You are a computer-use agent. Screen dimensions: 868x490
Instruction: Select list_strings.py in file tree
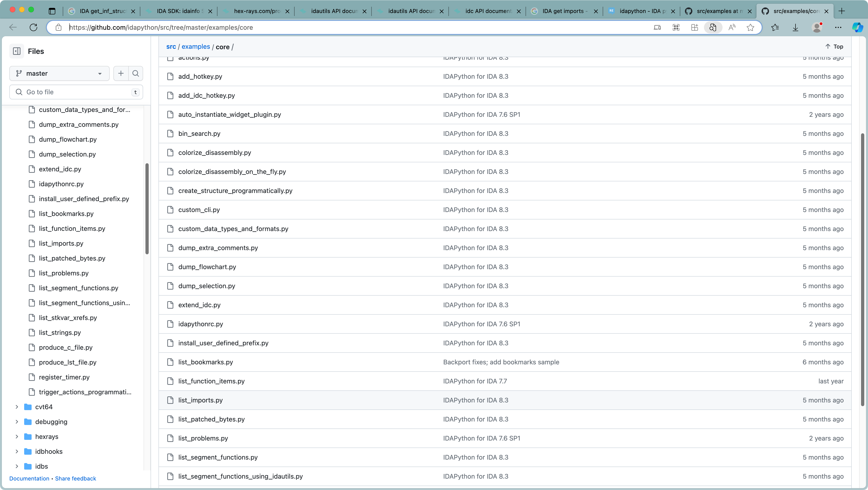[60, 332]
